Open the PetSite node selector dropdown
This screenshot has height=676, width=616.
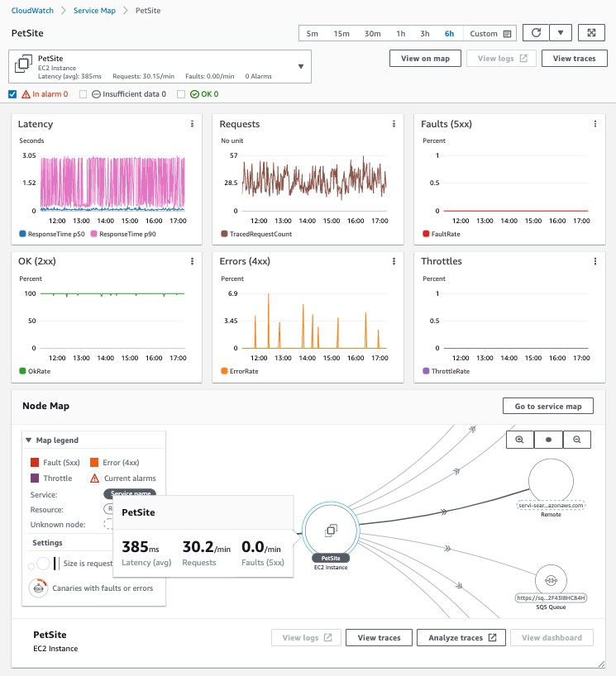301,66
